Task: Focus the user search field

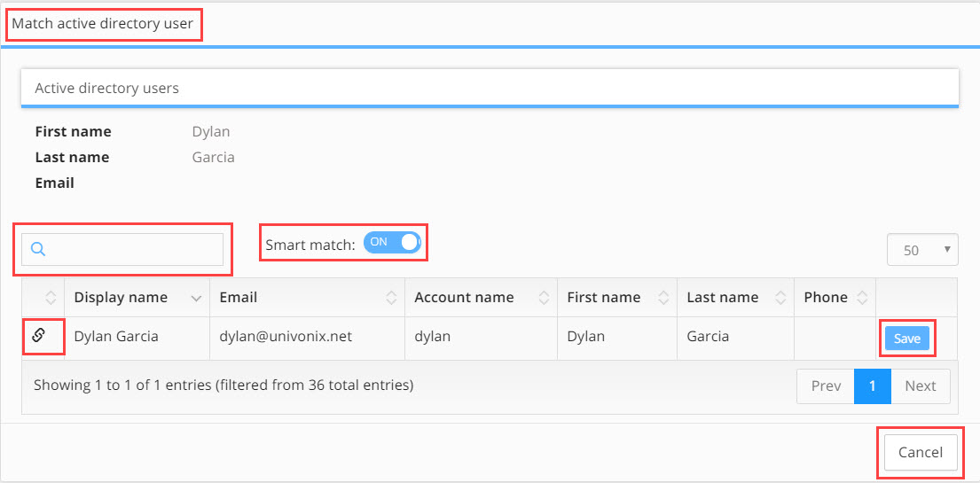Action: pos(122,250)
